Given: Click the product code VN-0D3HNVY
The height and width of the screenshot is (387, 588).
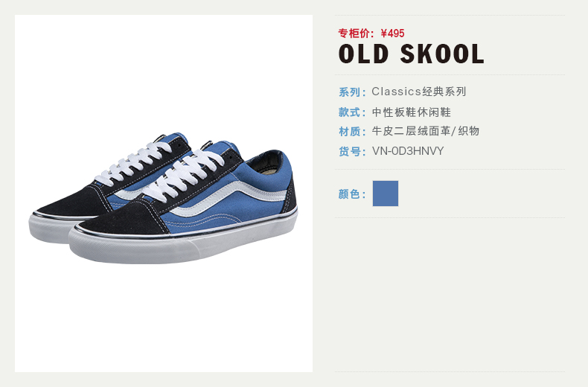Looking at the screenshot, I should click(408, 151).
